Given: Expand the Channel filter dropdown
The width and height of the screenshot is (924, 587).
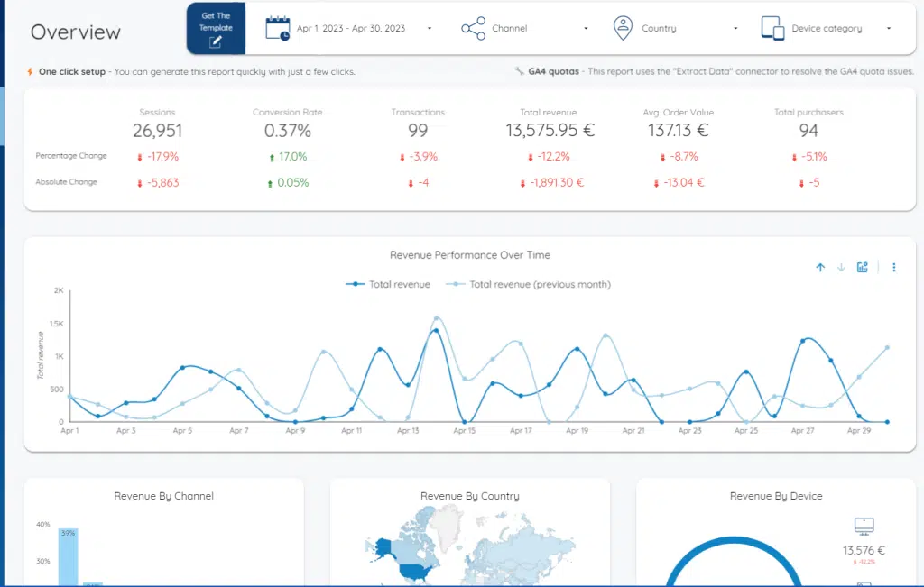Looking at the screenshot, I should (585, 28).
